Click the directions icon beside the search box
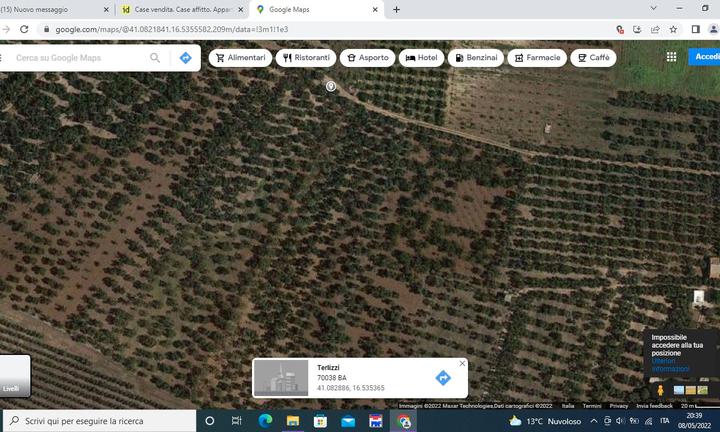This screenshot has width=720, height=432. tap(185, 58)
